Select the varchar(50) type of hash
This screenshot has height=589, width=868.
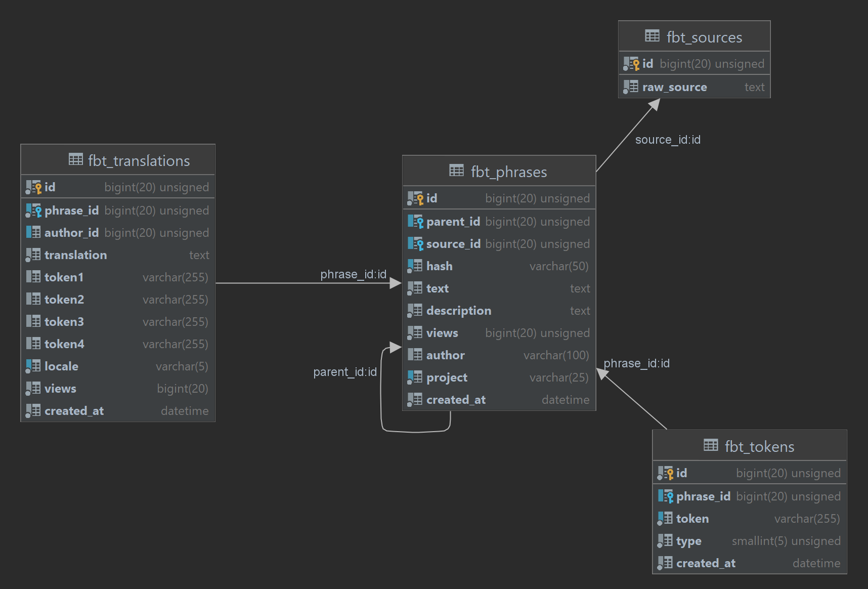point(559,266)
